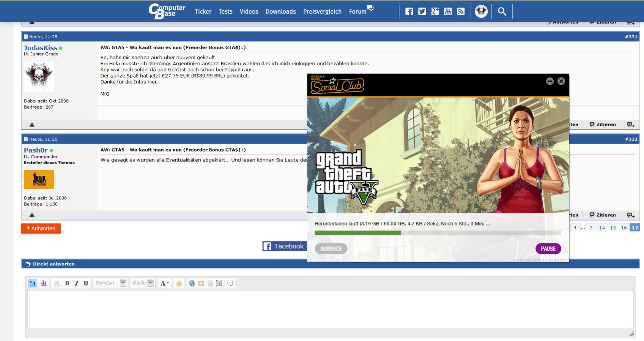The image size is (644, 341).
Task: Go to the Videos section
Action: click(249, 11)
